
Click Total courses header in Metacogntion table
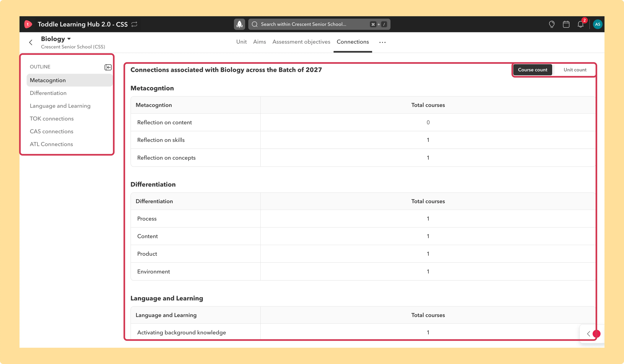click(428, 105)
